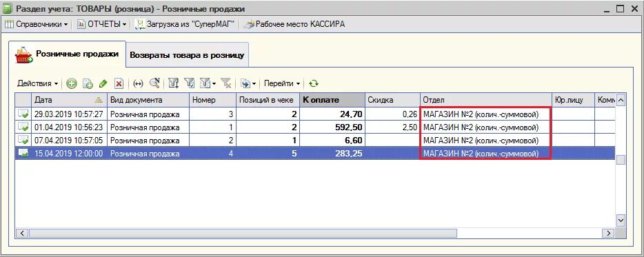Click the discount 0,26 cell

coord(392,114)
